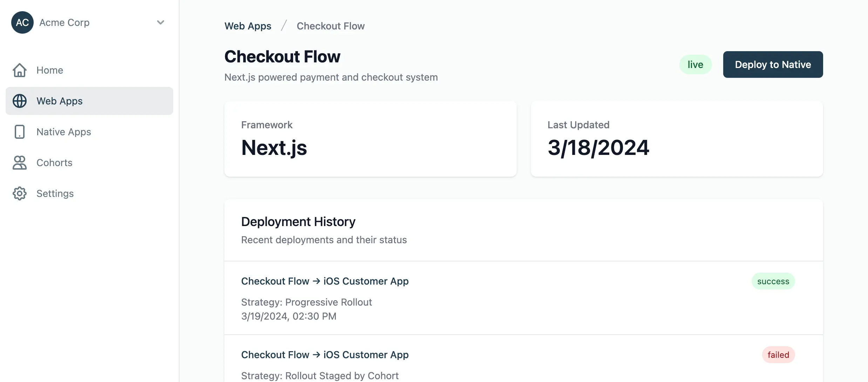Open Checkout Flow → iOS Customer App deployment
The height and width of the screenshot is (382, 868).
click(325, 281)
